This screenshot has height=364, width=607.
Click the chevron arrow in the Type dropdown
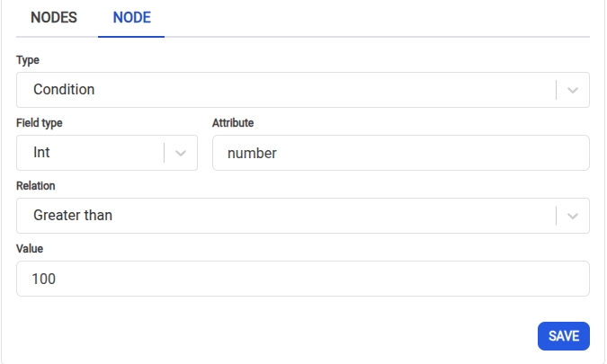point(574,90)
